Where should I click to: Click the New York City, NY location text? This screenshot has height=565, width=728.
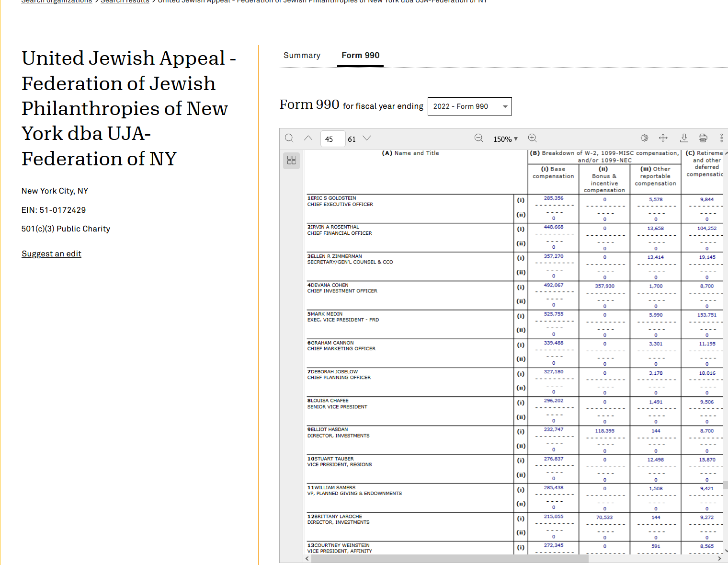tap(55, 191)
